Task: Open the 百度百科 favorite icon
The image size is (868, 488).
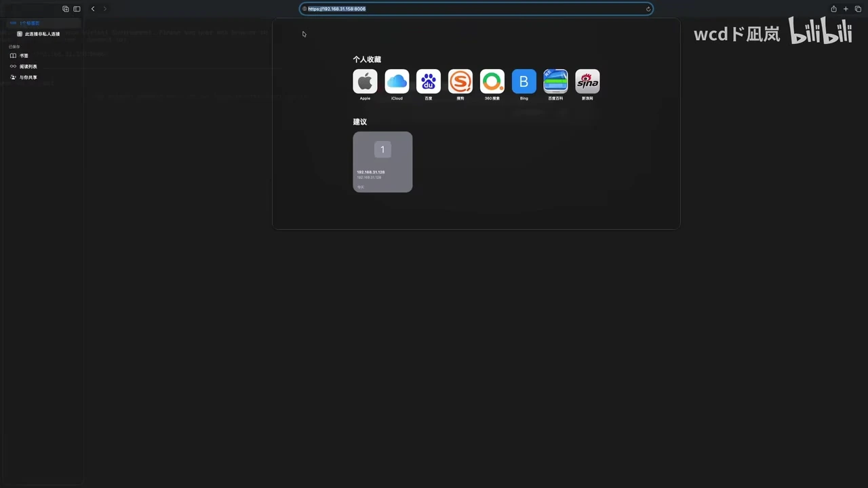Action: tap(556, 81)
